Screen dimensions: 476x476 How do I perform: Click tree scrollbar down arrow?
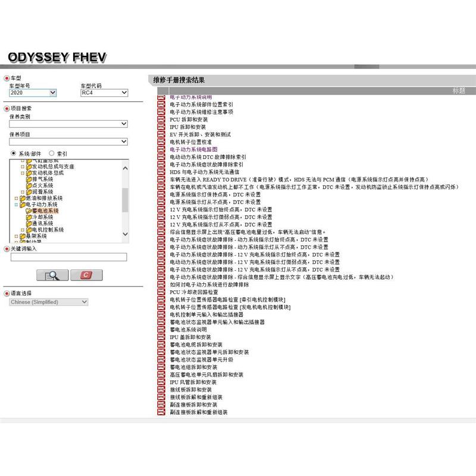125,234
